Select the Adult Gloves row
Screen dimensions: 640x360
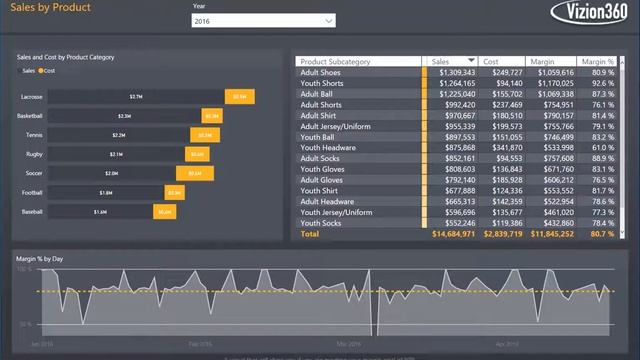pos(457,180)
